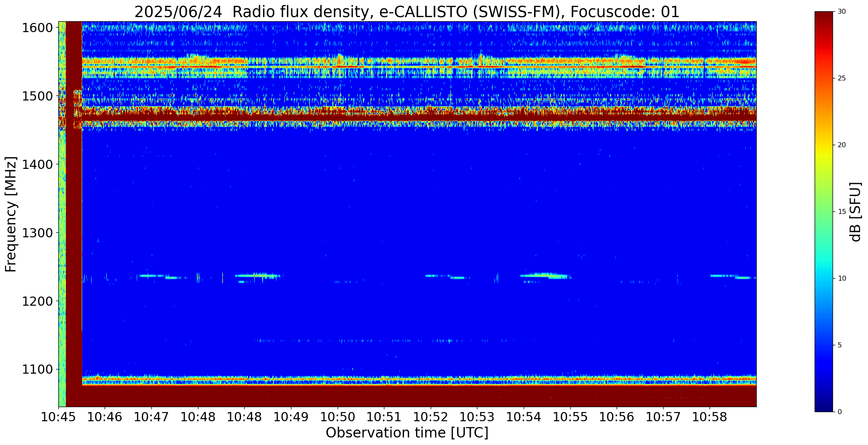Click the dark blue bottom of the colorbar
868x445 pixels.
point(824,405)
